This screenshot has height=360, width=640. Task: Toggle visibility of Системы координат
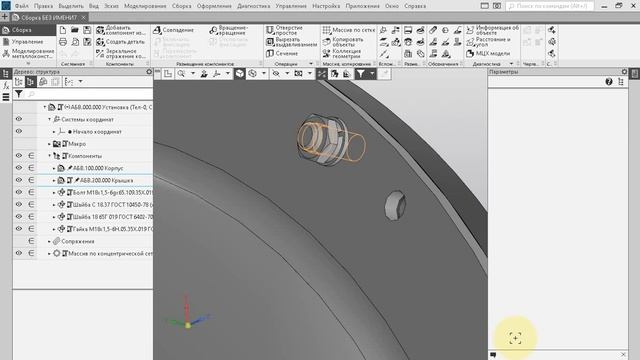[x=19, y=119]
